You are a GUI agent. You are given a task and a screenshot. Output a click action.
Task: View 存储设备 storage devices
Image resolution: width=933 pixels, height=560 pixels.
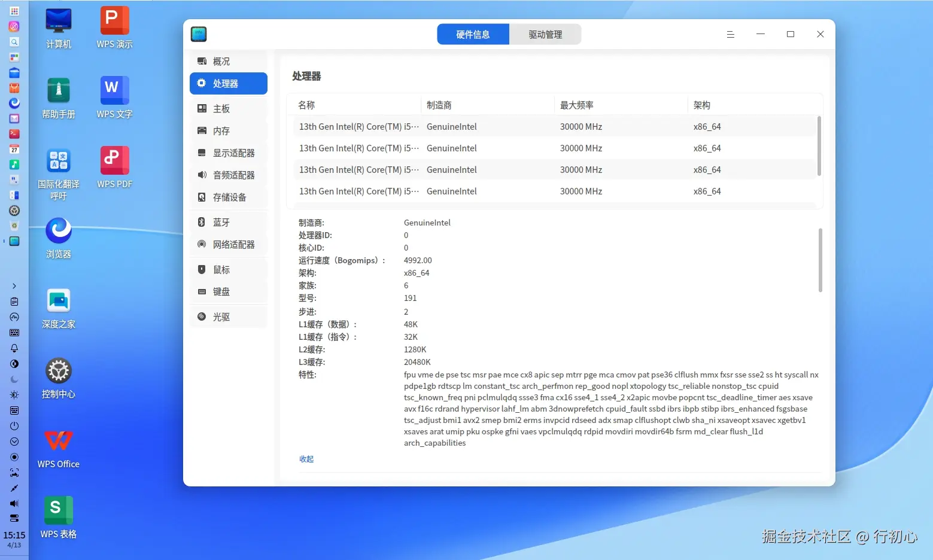pos(228,197)
